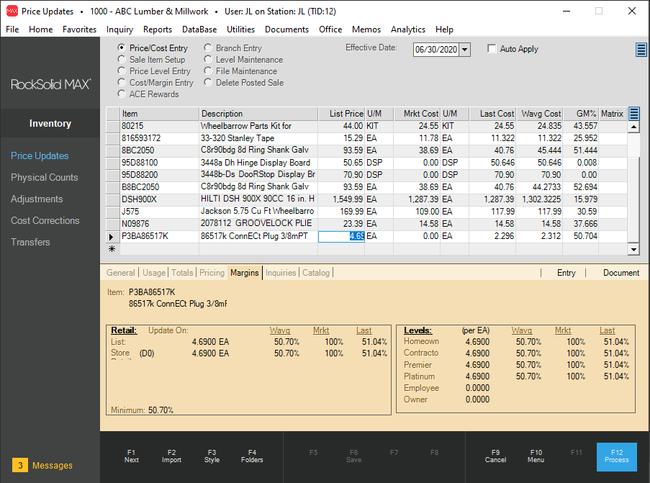This screenshot has height=483, width=650.
Task: Open Physical Counts in the sidebar
Action: (x=44, y=178)
